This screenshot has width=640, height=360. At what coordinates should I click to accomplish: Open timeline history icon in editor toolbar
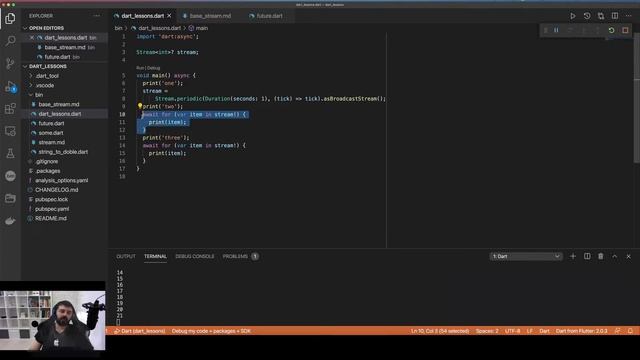(x=587, y=16)
